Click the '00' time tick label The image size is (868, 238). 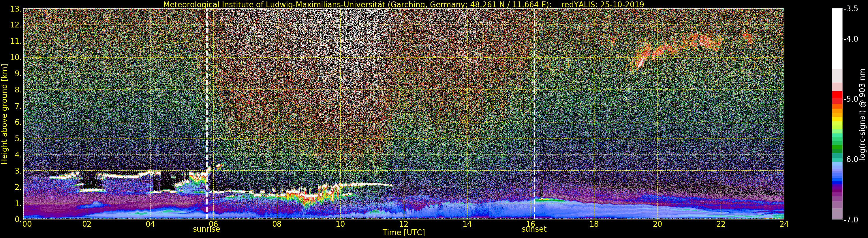coord(27,224)
